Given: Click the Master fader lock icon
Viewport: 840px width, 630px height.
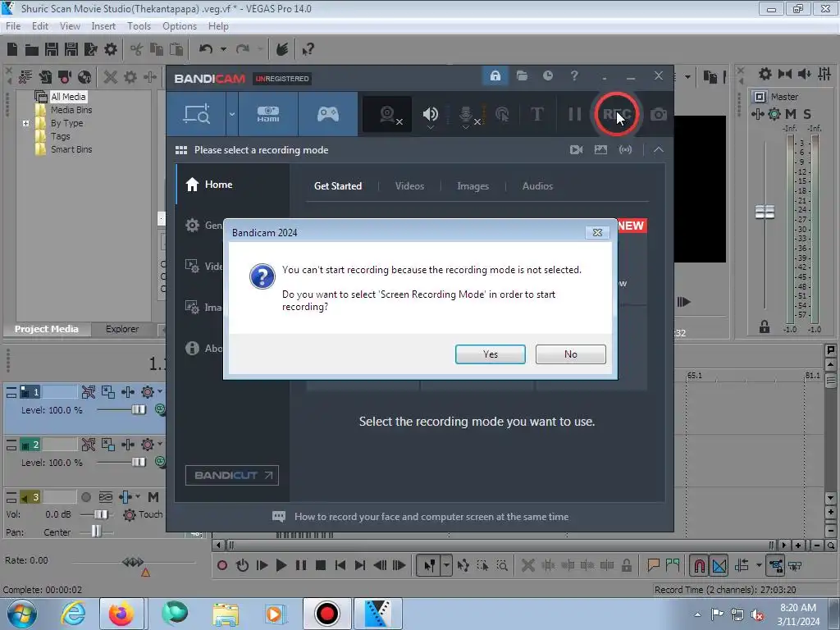Looking at the screenshot, I should (765, 326).
